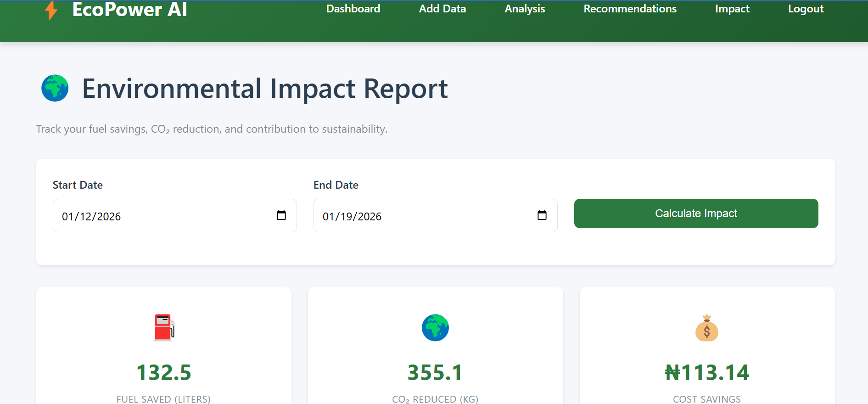Click the CO₂ REDUCED (KG) caption
Screen dimensions: 868x404
435,399
